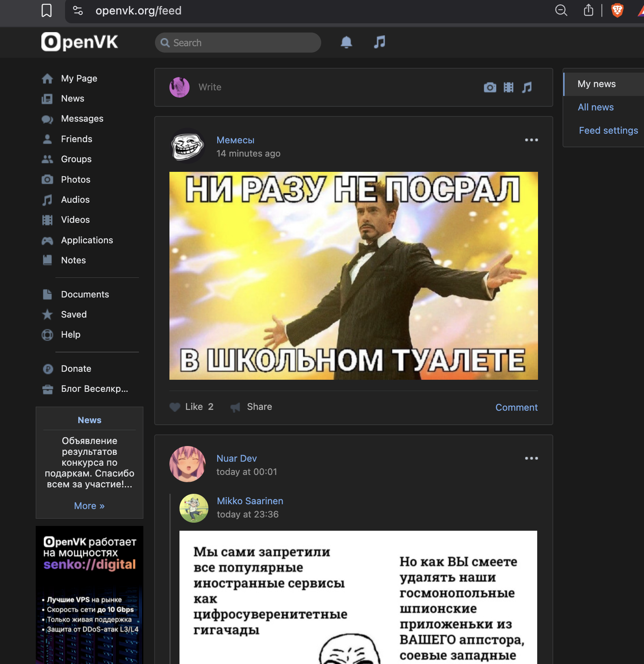Open Groups in sidebar menu
644x664 pixels.
(76, 159)
